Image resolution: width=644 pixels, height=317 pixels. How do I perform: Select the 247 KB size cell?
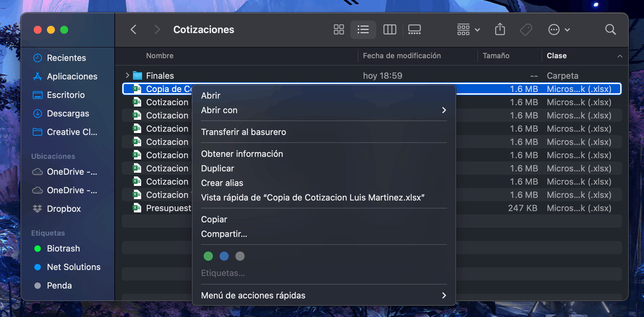tap(523, 208)
